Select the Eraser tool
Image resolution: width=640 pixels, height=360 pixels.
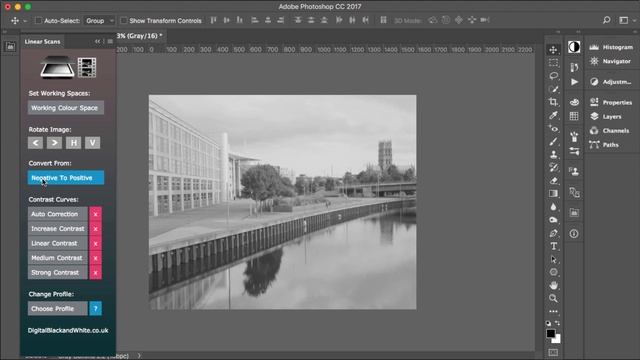pyautogui.click(x=553, y=180)
